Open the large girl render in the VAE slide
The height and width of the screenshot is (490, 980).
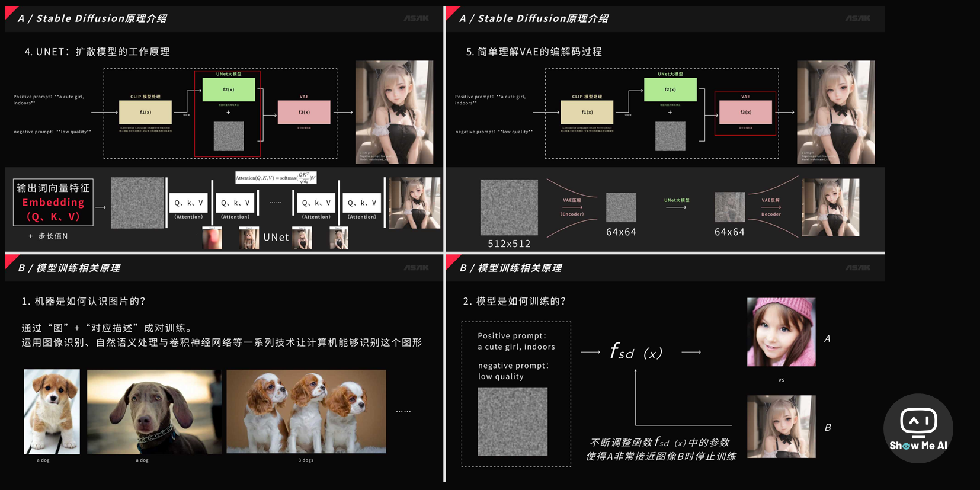[x=835, y=112]
